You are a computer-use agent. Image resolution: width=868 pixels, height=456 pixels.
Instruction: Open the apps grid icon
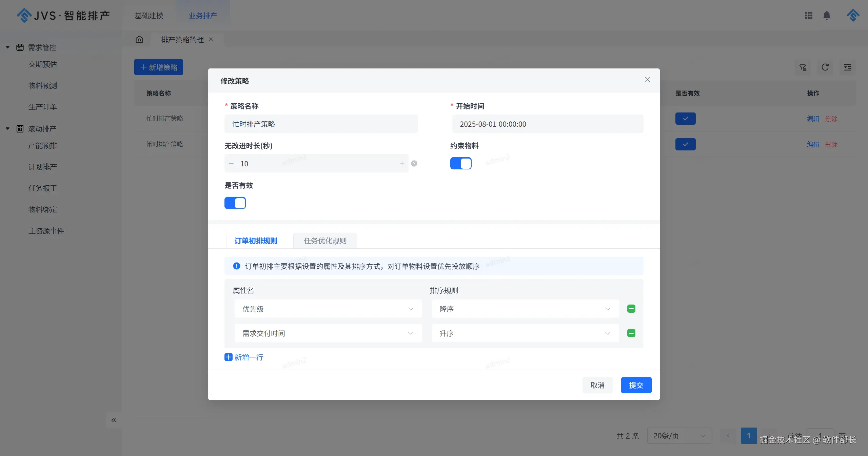coord(808,16)
